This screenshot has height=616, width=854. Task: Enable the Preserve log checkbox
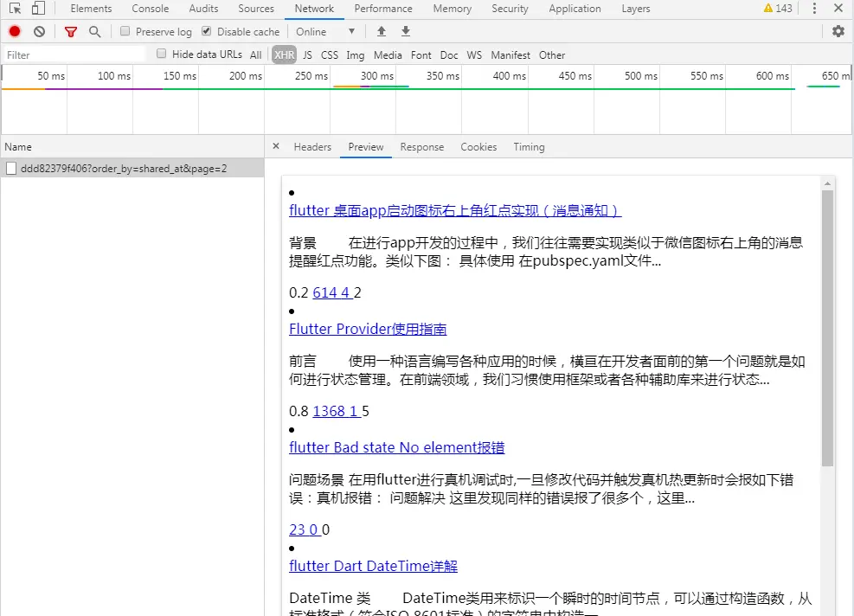(x=125, y=31)
